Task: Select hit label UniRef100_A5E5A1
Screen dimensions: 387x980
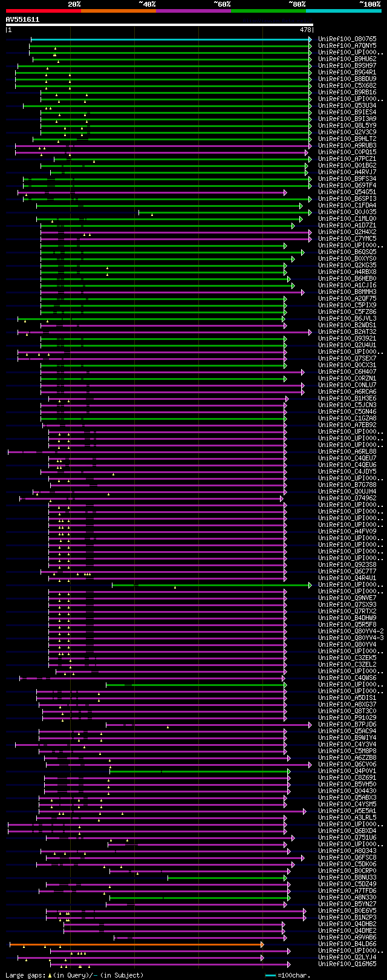Action: pyautogui.click(x=347, y=811)
